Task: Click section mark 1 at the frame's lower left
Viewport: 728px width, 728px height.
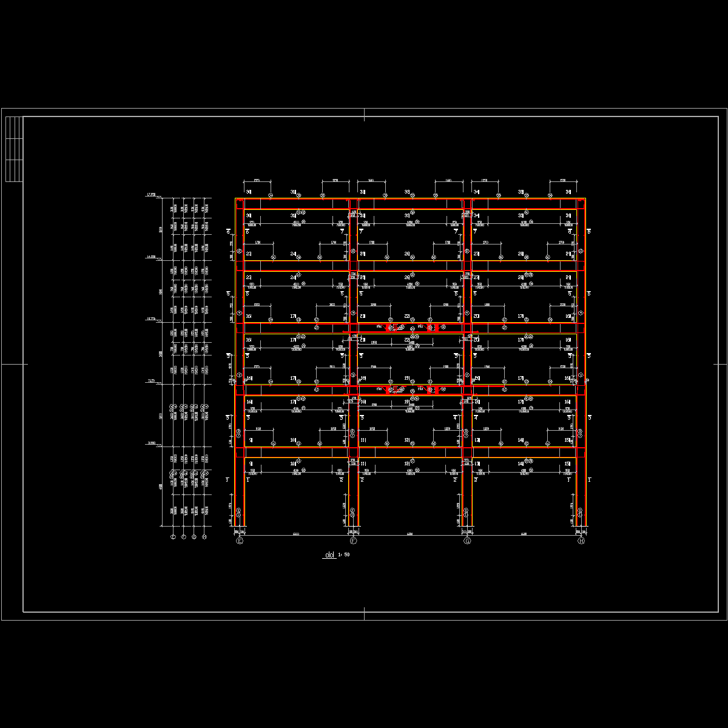Action: click(x=228, y=480)
